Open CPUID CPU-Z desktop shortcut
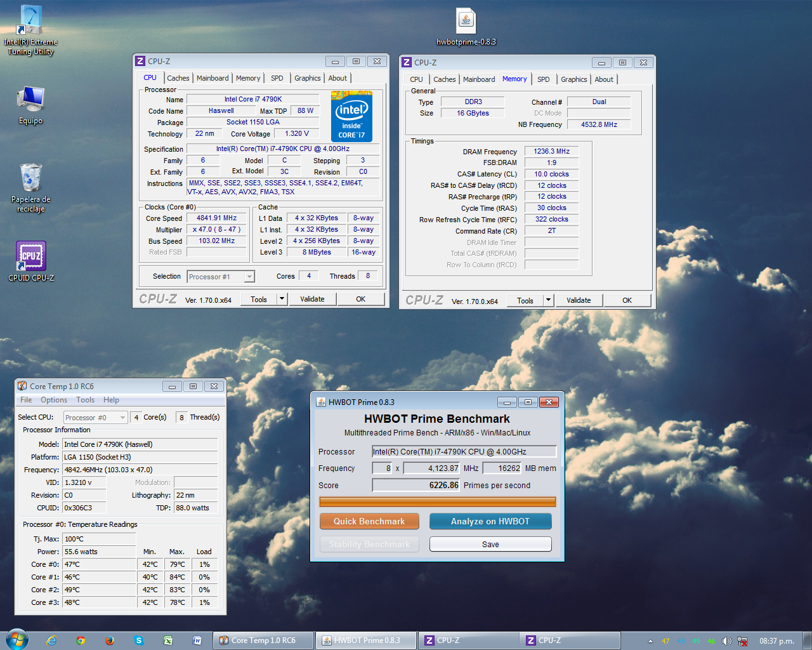 pos(30,261)
